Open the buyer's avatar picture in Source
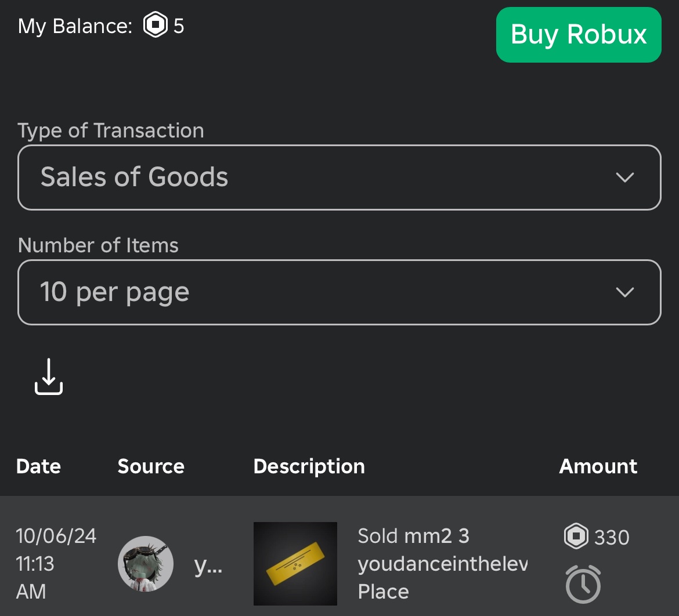The image size is (679, 616). (146, 564)
